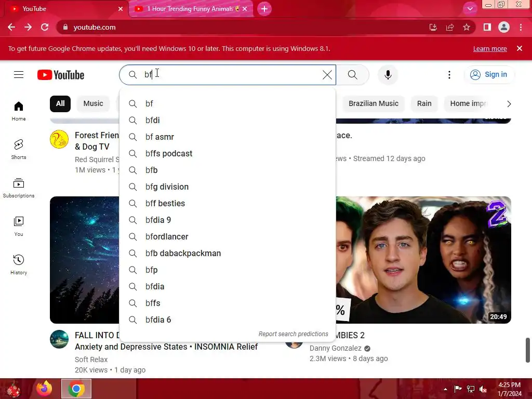Choose suggestion 'bfb'

228,170
